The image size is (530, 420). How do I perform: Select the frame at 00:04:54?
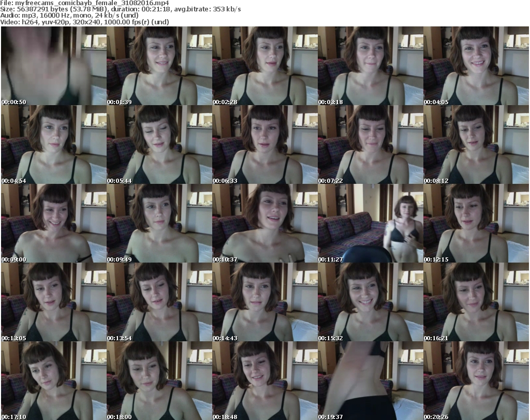(54, 144)
